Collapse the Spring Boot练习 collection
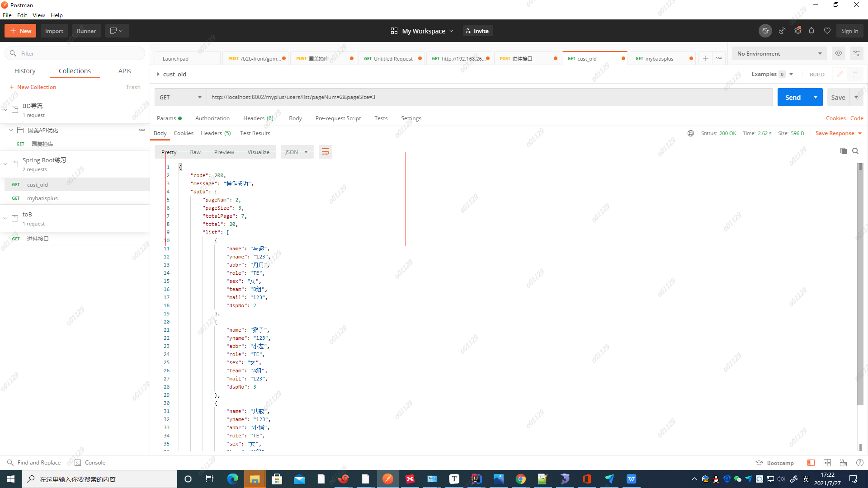This screenshot has width=868, height=488. (5, 164)
